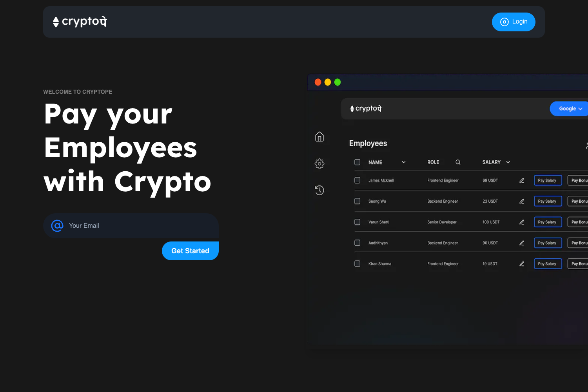Viewport: 588px width, 392px height.
Task: Click the profile icon beside the Employees heading
Action: pyautogui.click(x=586, y=145)
